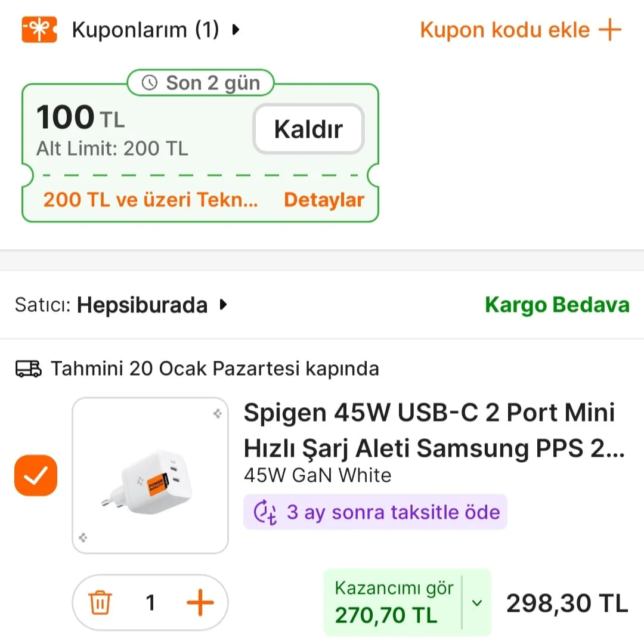The width and height of the screenshot is (644, 644).
Task: Click the Hepsiburada seller name
Action: coord(142,305)
